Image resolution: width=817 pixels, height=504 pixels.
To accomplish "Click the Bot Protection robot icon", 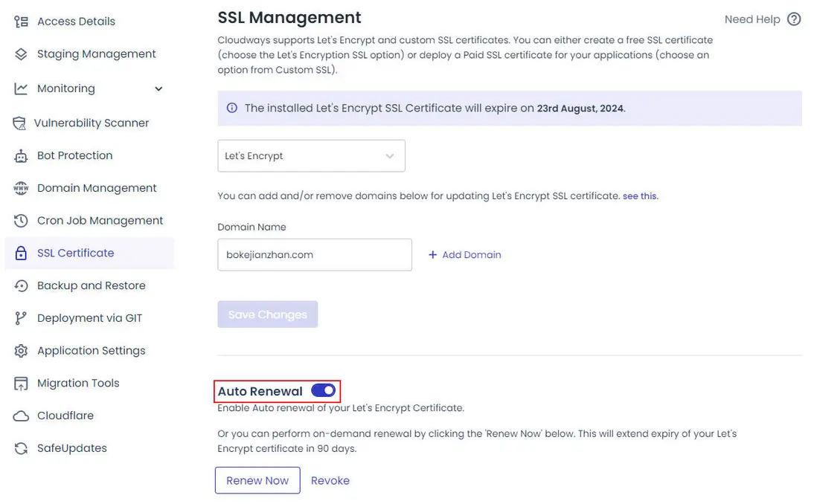I will click(21, 156).
